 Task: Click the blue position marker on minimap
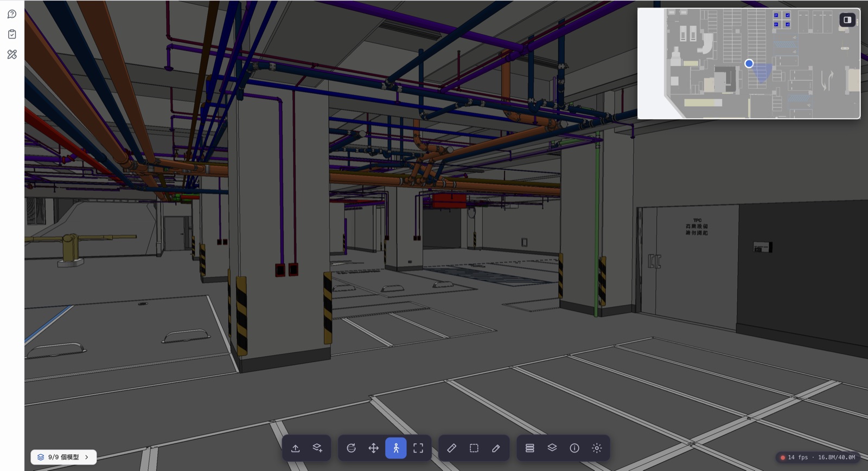pos(749,63)
